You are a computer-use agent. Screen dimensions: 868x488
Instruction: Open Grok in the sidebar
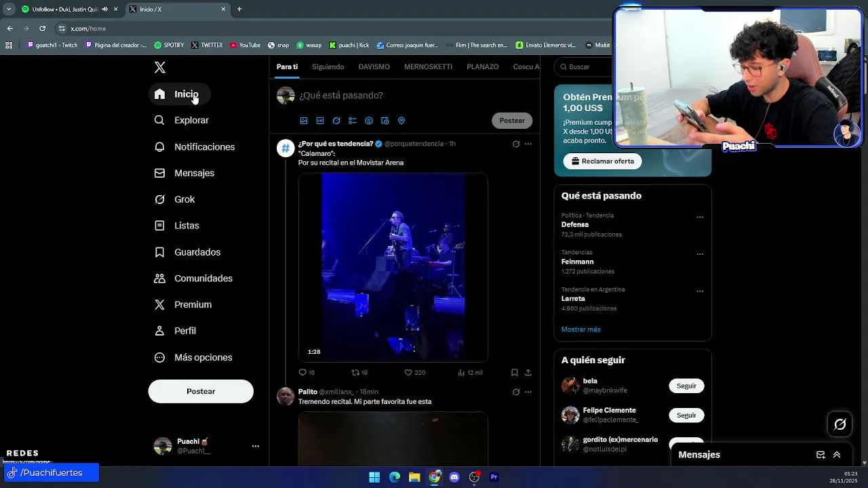[175, 199]
